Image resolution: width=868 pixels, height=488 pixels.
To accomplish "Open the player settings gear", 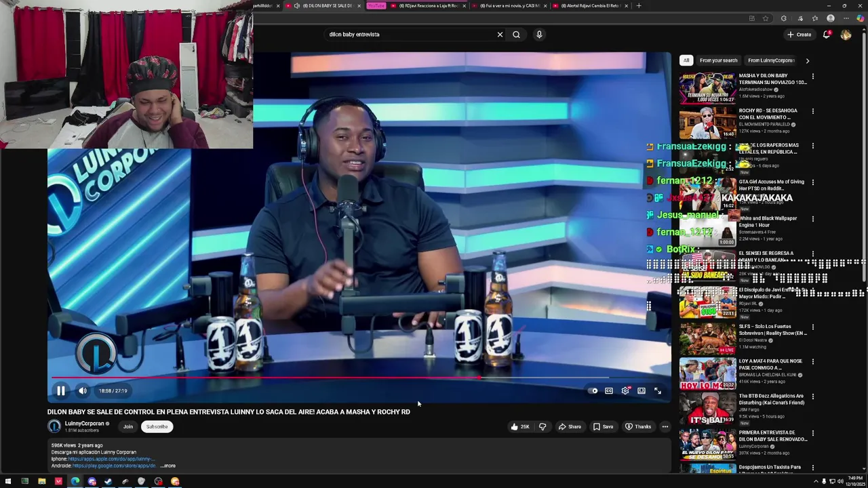I will 625,390.
